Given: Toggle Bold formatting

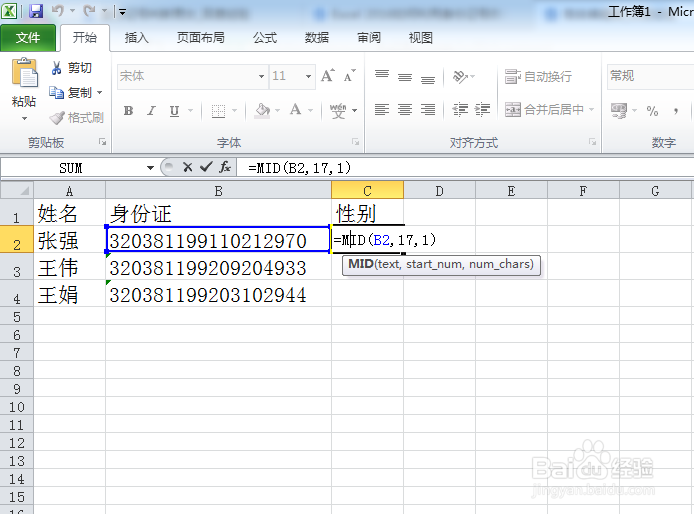Looking at the screenshot, I should point(128,111).
